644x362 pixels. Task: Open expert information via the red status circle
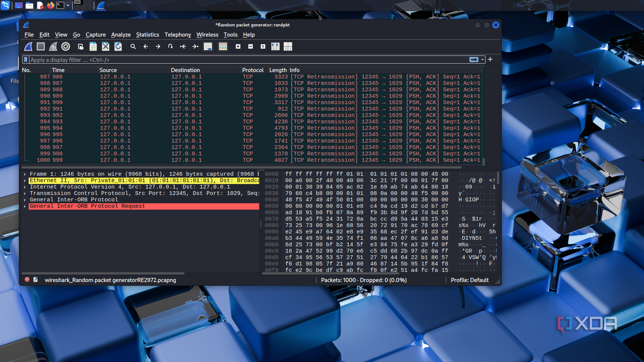coord(27,280)
